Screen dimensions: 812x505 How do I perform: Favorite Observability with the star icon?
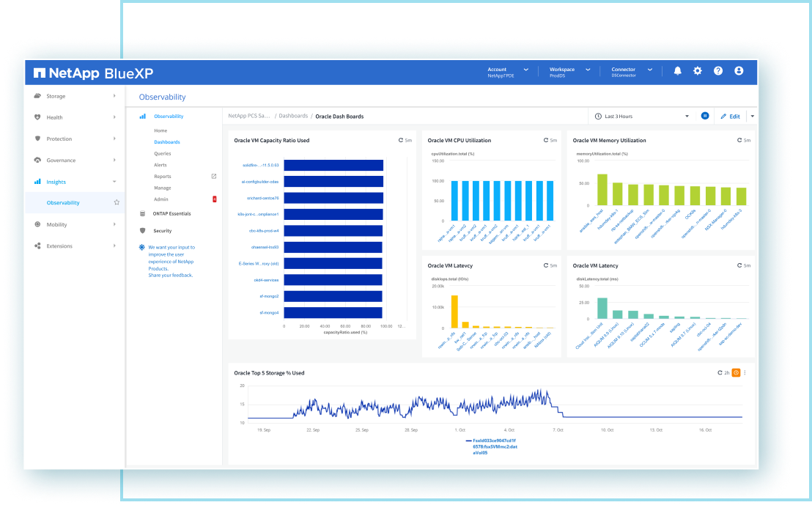click(x=116, y=202)
